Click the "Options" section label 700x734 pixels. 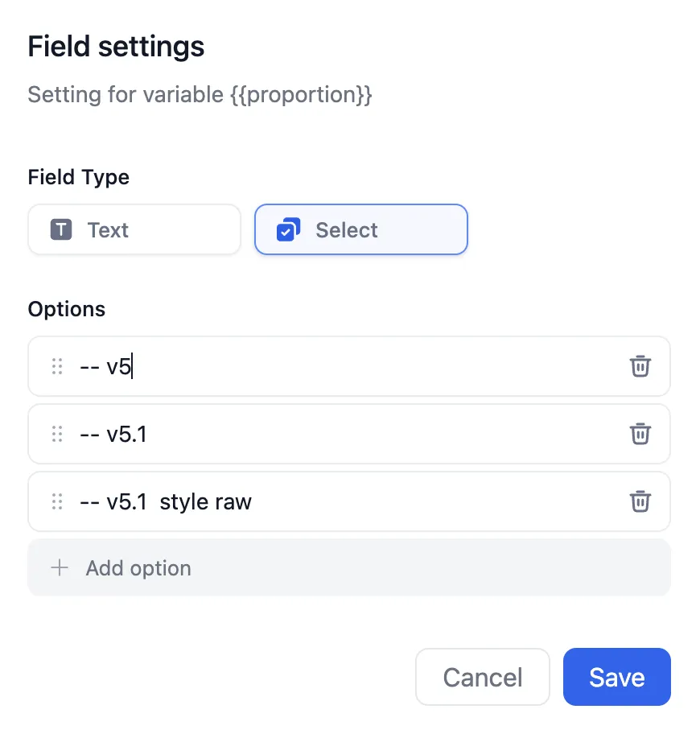click(67, 309)
